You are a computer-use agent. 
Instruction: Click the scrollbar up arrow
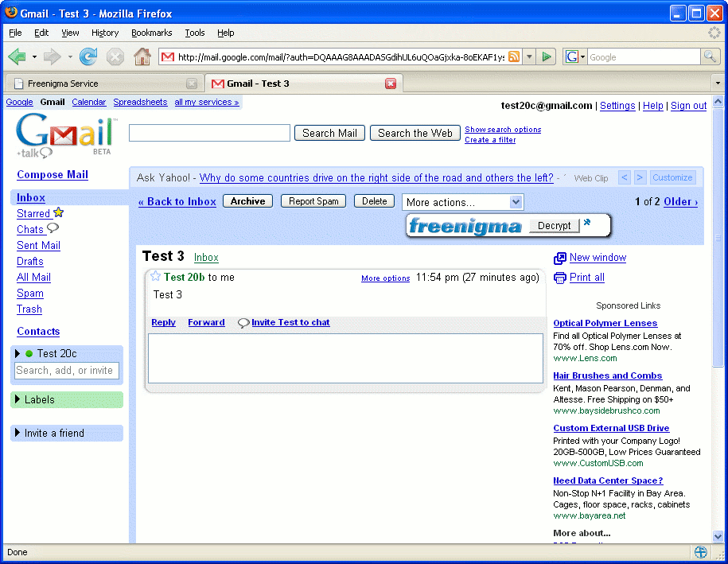[x=718, y=102]
